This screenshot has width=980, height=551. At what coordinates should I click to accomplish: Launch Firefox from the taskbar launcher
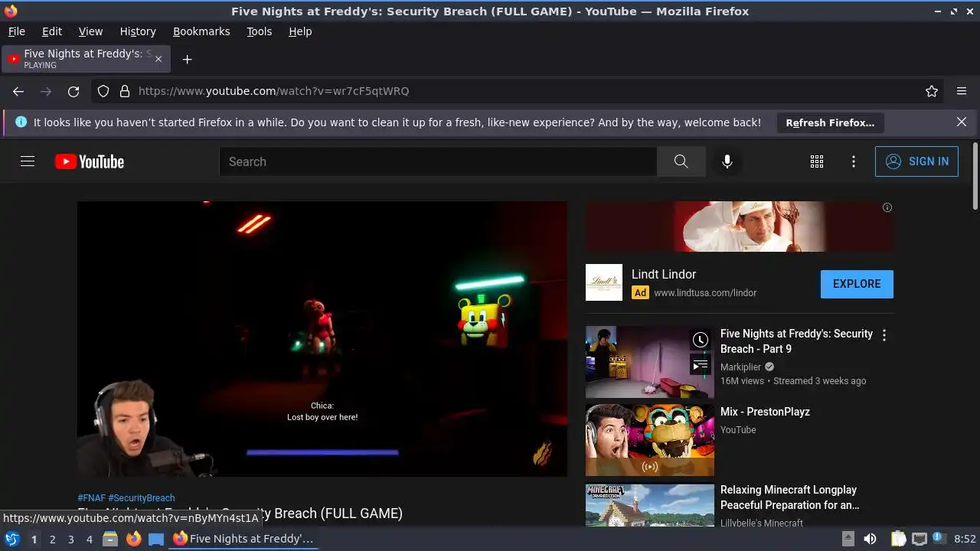pos(133,539)
